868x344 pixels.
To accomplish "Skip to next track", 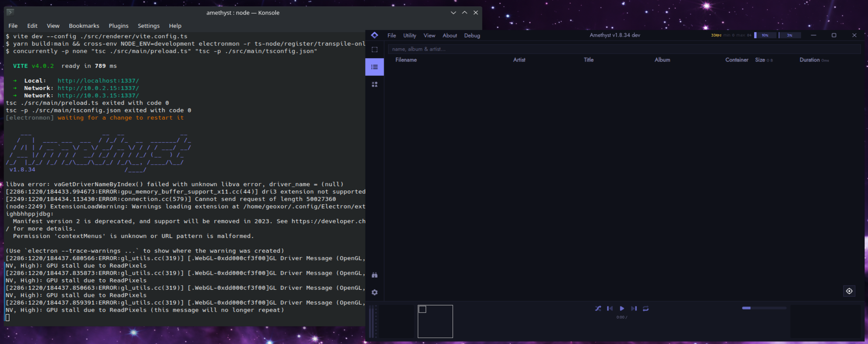I will 634,308.
